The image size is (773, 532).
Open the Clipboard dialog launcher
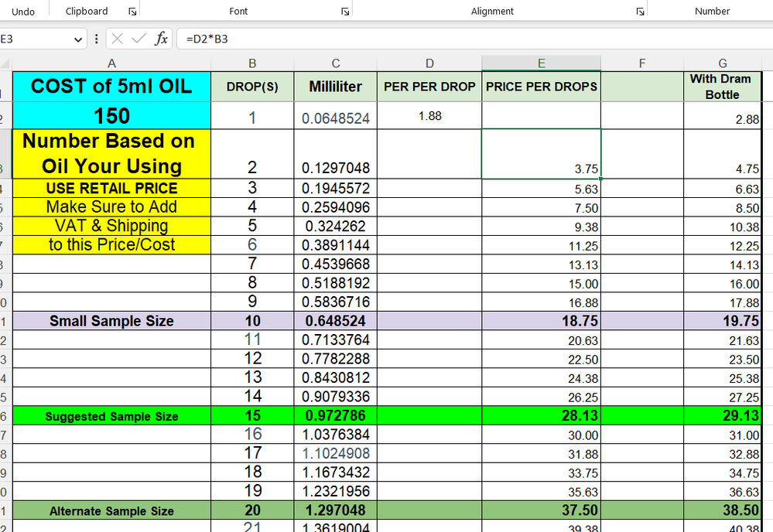click(132, 12)
